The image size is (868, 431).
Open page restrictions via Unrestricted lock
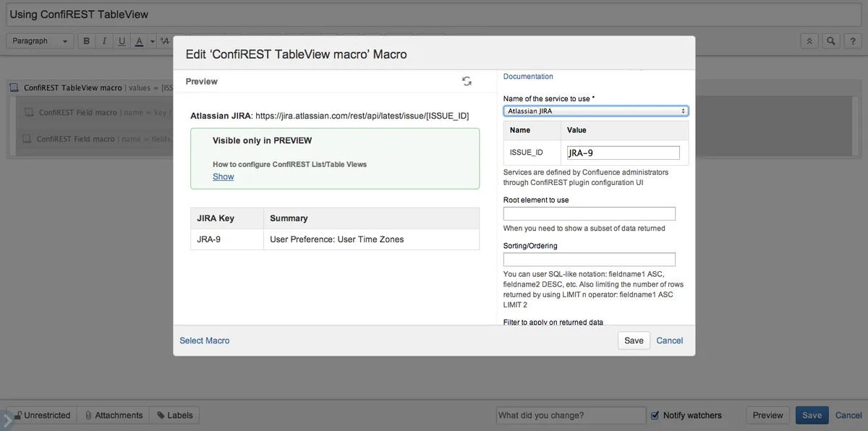[x=42, y=415]
